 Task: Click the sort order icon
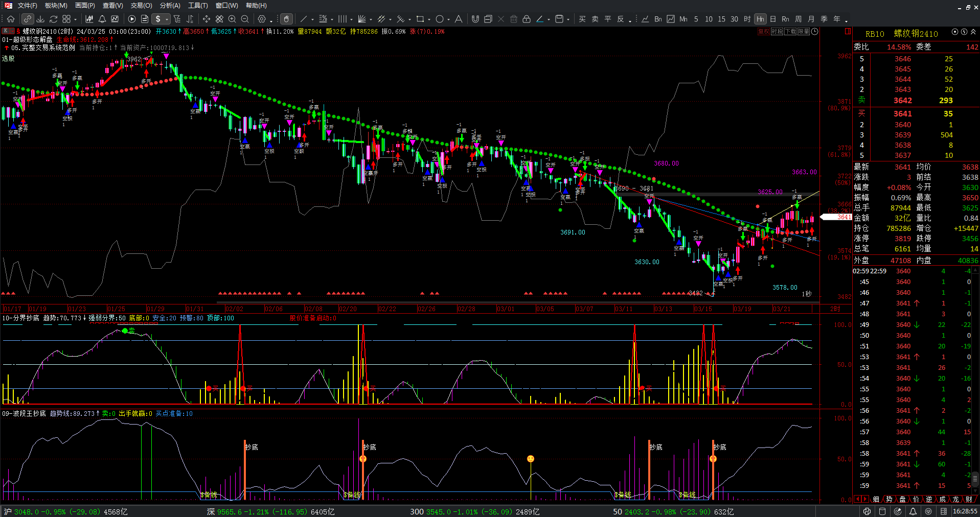click(x=190, y=19)
